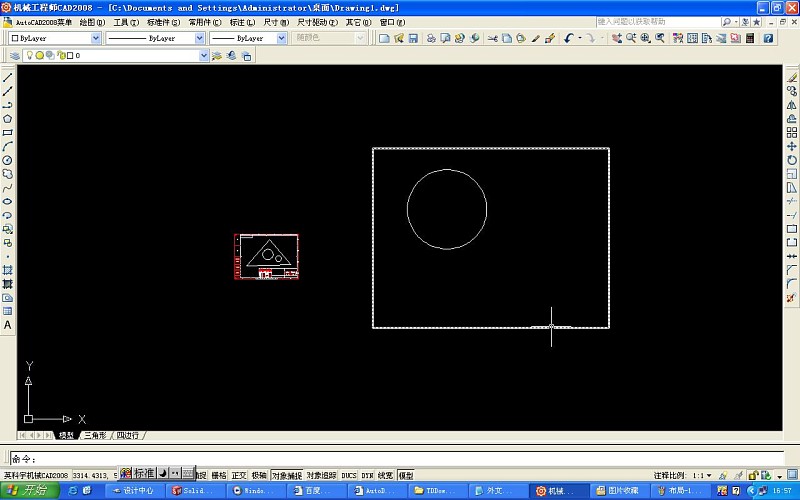Screen dimensions: 800x500
Task: Select the Line tool in draw toolbar
Action: 8,78
